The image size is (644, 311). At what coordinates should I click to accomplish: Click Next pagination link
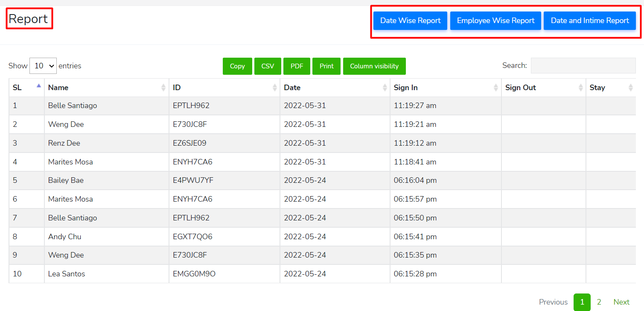621,302
